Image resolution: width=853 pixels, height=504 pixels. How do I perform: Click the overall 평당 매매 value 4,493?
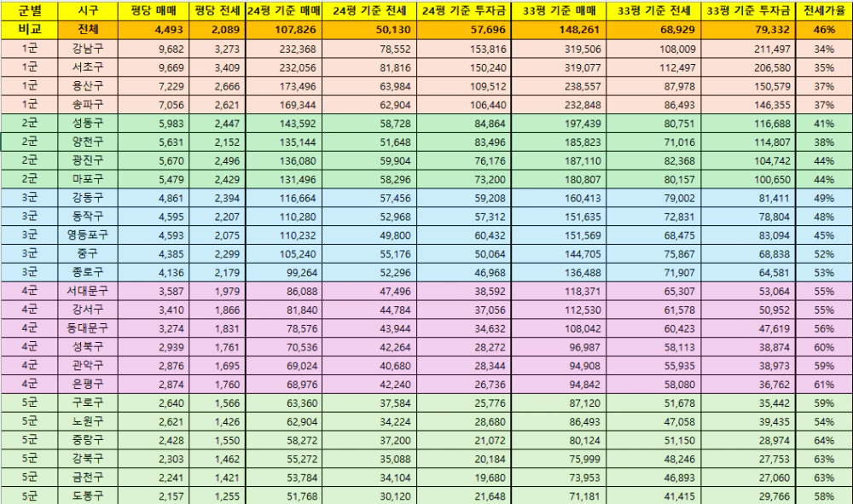(154, 30)
